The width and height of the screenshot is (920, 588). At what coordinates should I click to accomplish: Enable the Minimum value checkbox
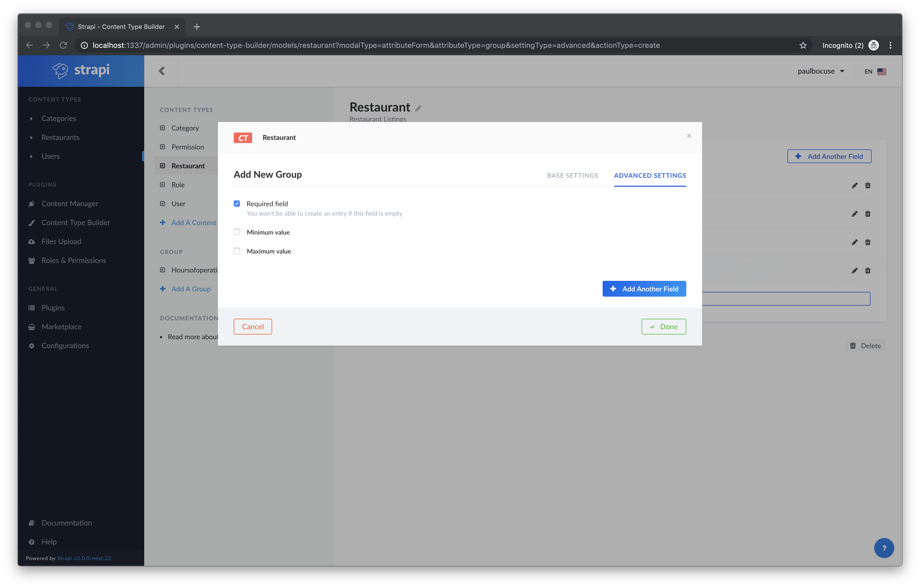(237, 232)
